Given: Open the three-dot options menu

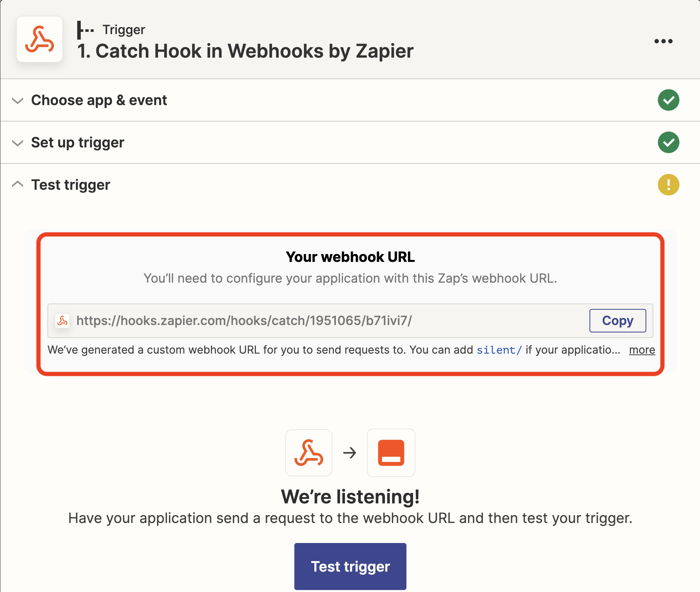Looking at the screenshot, I should 664,41.
